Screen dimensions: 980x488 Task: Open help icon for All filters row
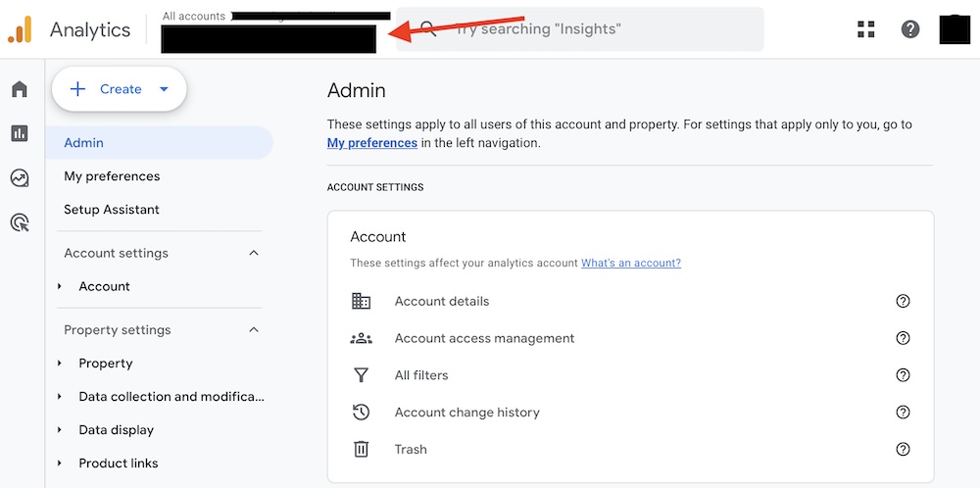tap(903, 375)
